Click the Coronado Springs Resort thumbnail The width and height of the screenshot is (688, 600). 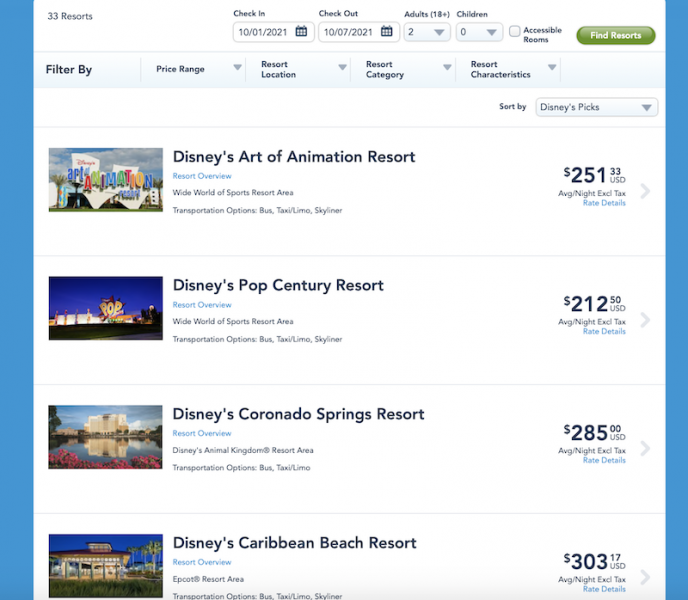point(105,437)
